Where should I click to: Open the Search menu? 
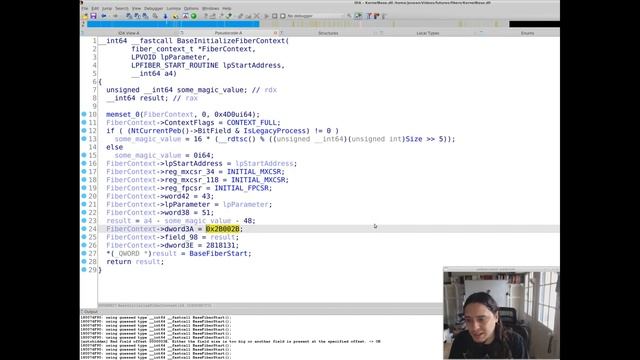click(122, 8)
